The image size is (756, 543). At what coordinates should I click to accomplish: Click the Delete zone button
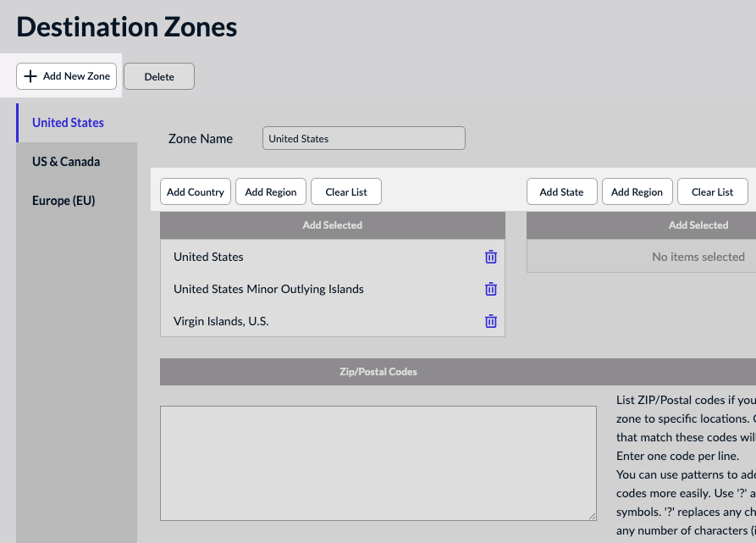click(x=159, y=76)
